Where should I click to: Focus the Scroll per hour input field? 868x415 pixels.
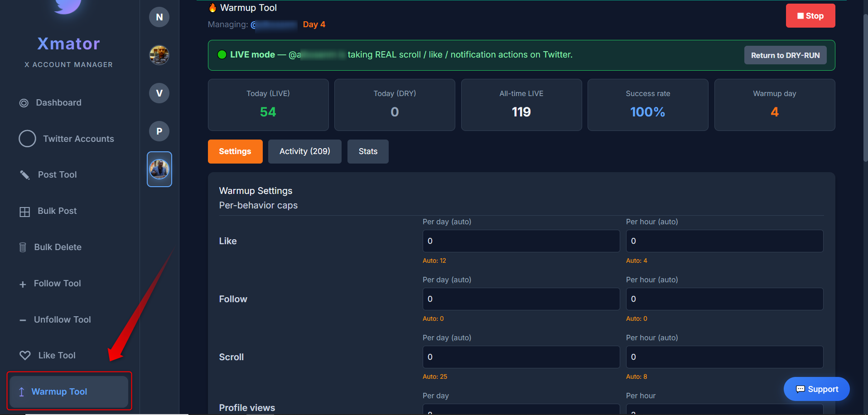pyautogui.click(x=724, y=357)
